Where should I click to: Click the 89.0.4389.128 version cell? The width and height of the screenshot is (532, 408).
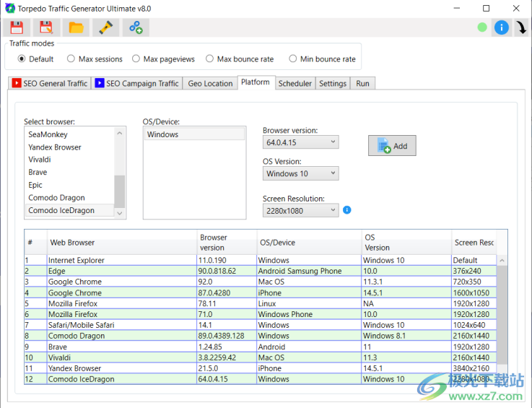pos(227,336)
